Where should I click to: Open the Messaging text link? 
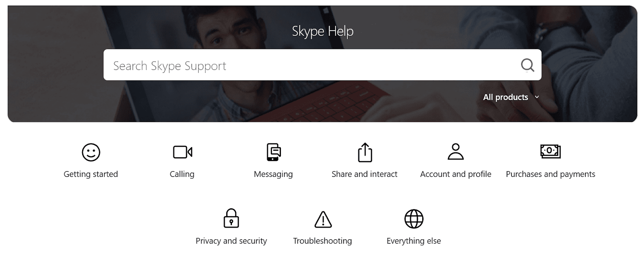click(x=273, y=174)
